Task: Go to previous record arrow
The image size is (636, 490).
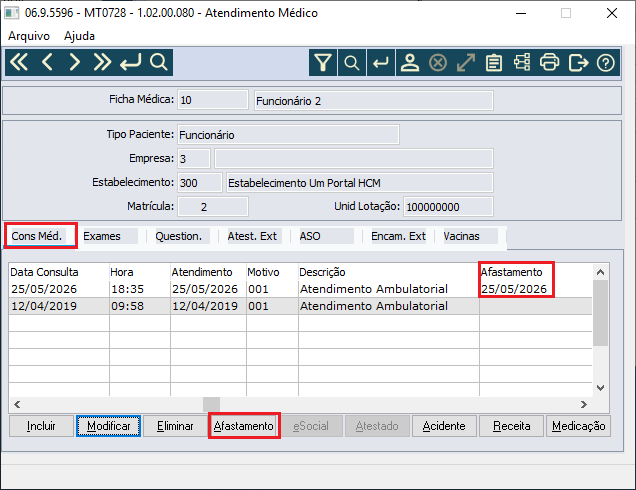Action: (47, 62)
